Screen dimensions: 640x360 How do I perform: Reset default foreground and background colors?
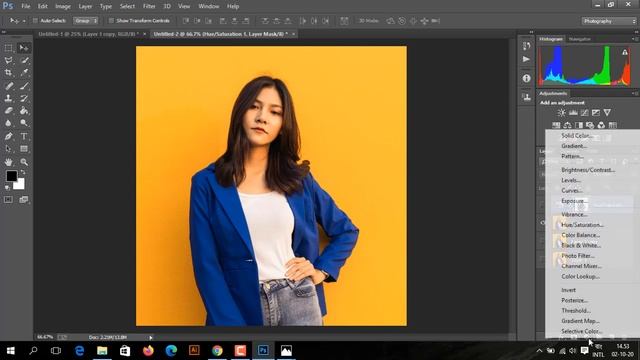[x=7, y=187]
